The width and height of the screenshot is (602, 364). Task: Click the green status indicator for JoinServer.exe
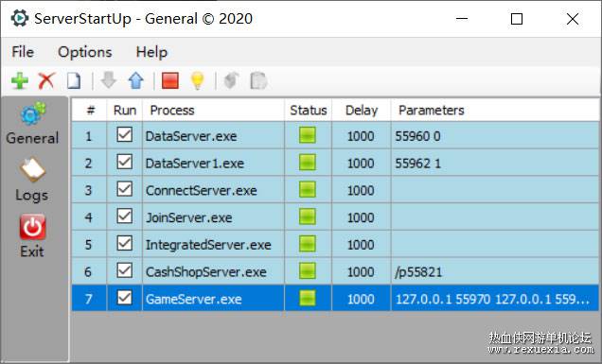(308, 217)
